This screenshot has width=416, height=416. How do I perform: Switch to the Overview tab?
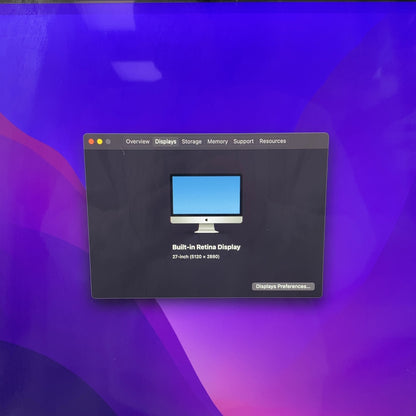[137, 141]
